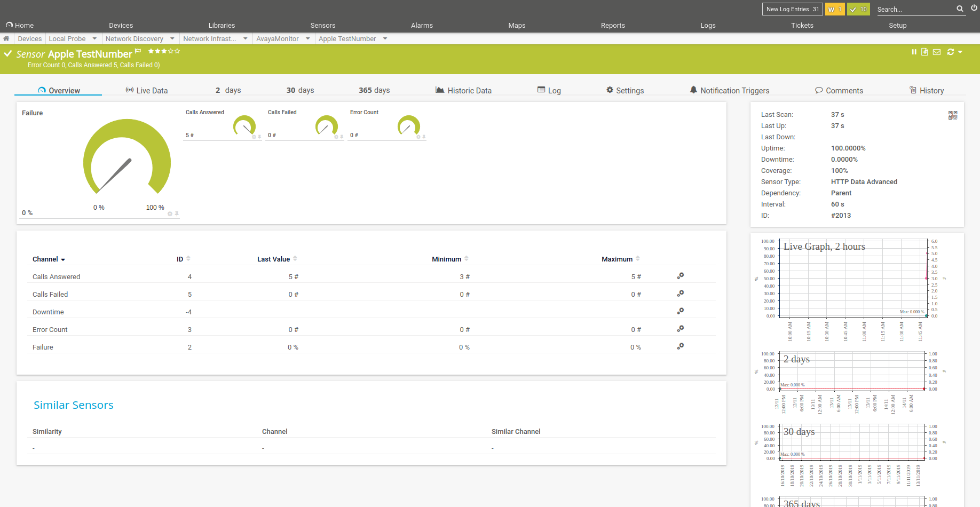The height and width of the screenshot is (507, 980).
Task: Open the Network Discovery breadcrumb link
Action: [134, 38]
